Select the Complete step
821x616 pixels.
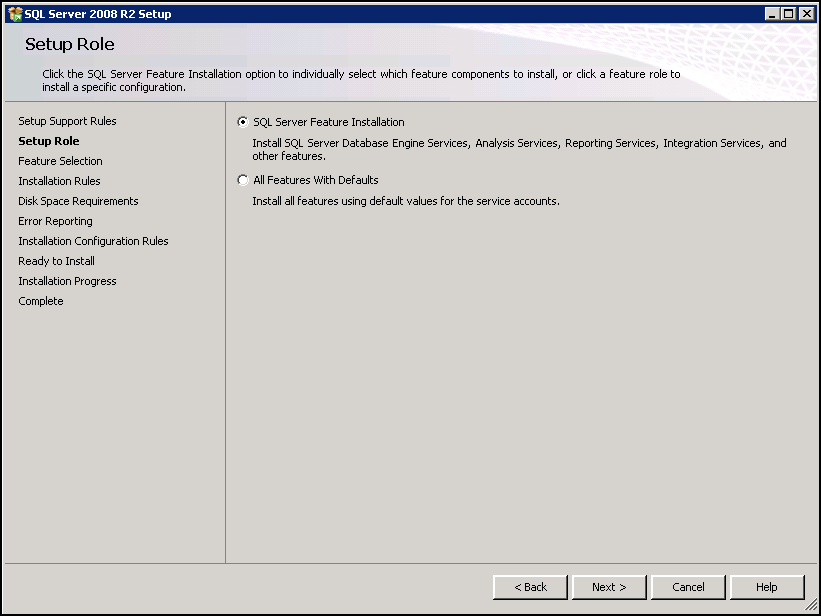coord(40,301)
